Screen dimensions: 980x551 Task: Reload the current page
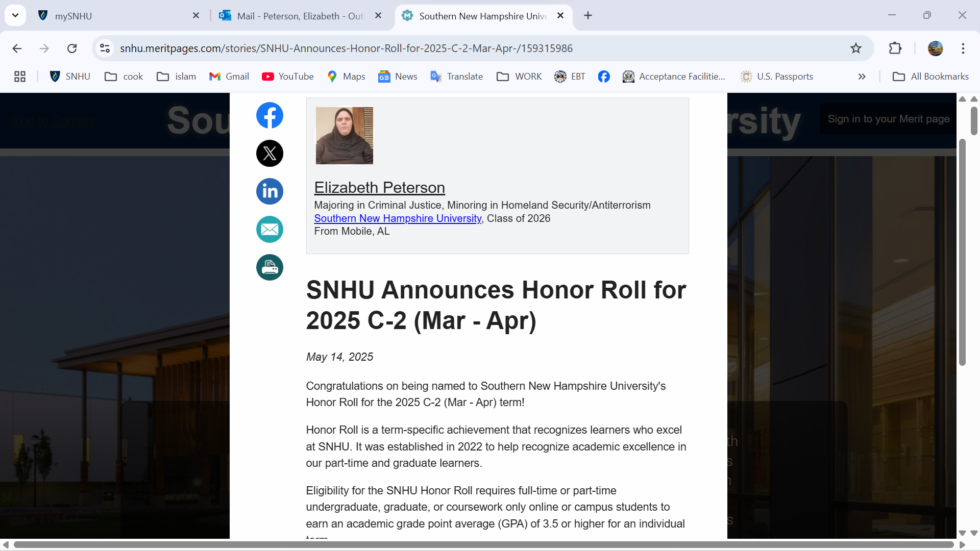72,48
